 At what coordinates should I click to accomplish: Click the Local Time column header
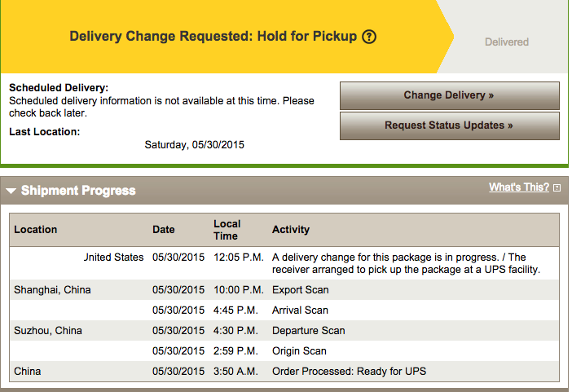[227, 230]
